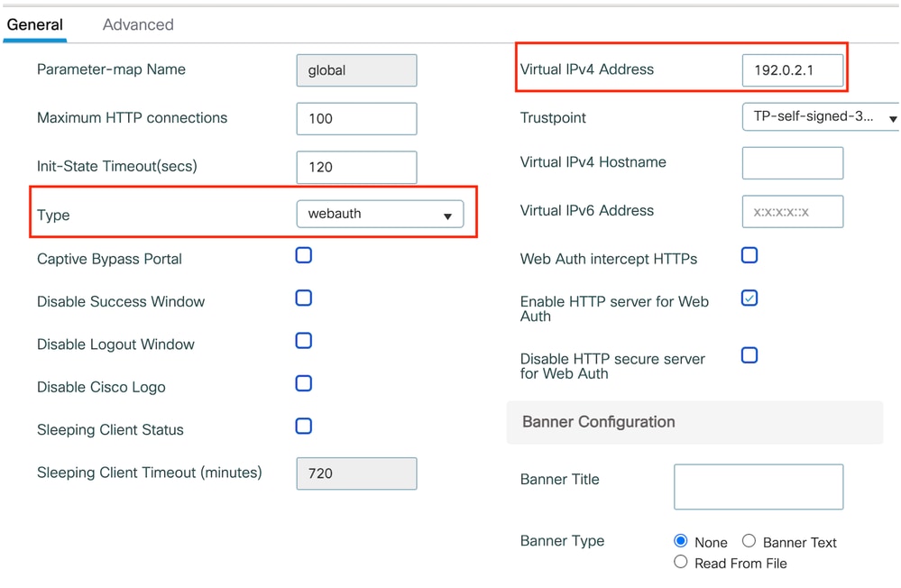This screenshot has width=901, height=588.
Task: Tick the Disable Cisco Logo checkbox
Action: click(303, 382)
